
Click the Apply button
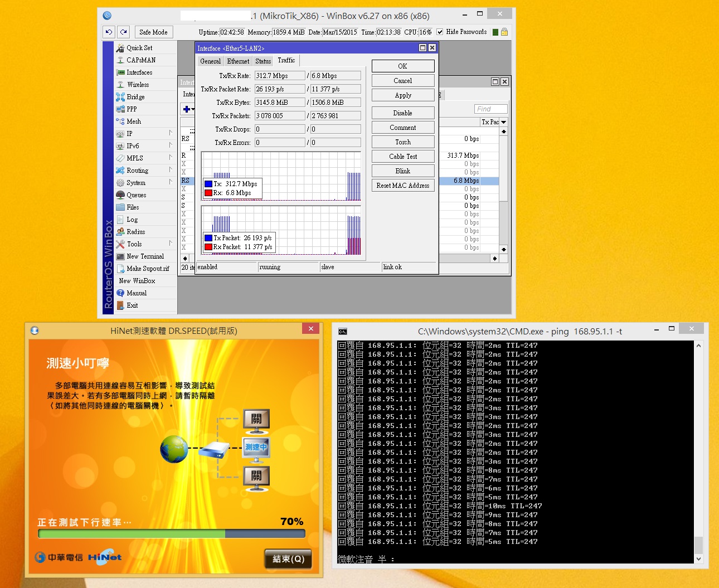coord(403,95)
